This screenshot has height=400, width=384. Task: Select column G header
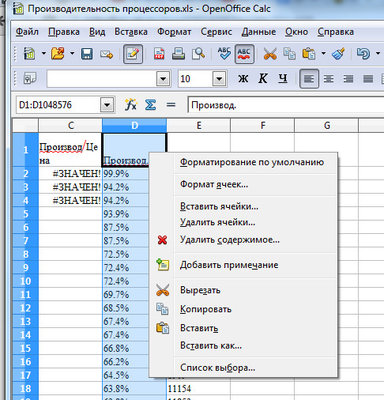point(326,125)
